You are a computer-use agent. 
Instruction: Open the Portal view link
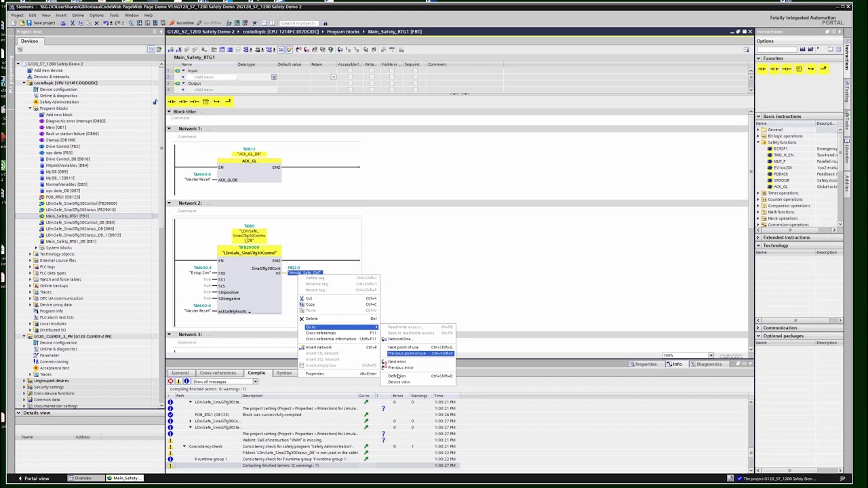(33, 479)
